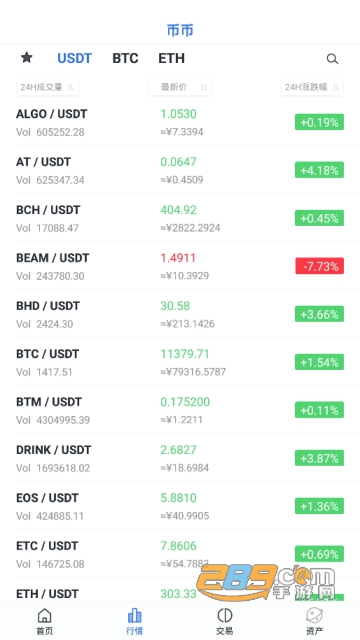Sort by 24H成交量 volume
Screen dimensions: 360x640
(x=48, y=87)
